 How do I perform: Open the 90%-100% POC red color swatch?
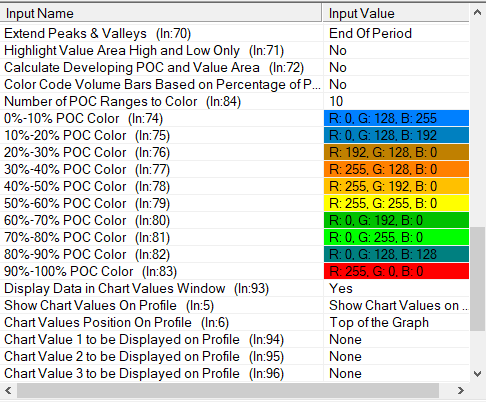[396, 271]
